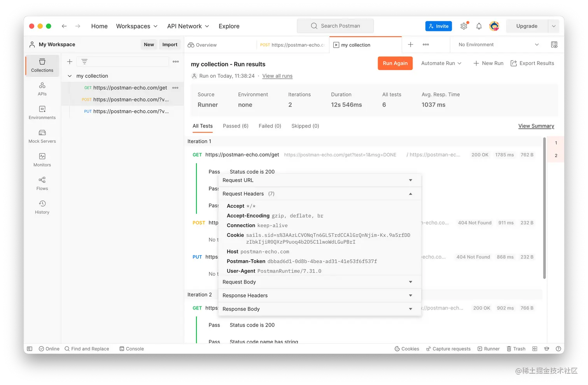Collapse the Request Headers section
588x385 pixels.
click(x=320, y=194)
